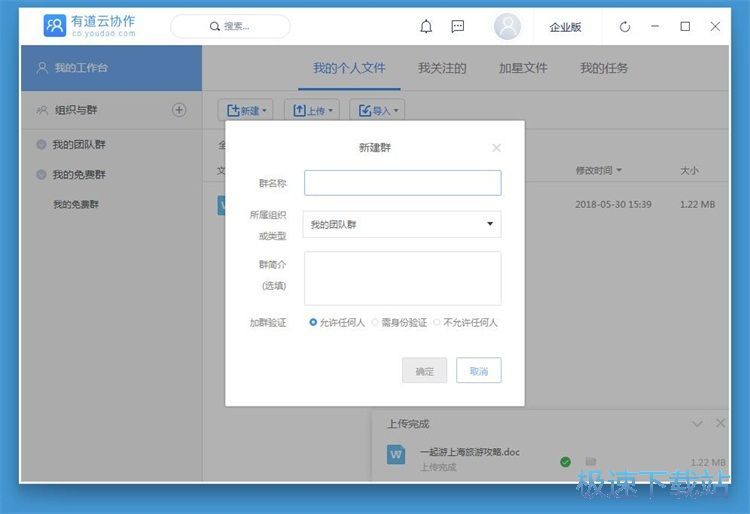This screenshot has width=750, height=514.
Task: Add a new group with plus icon
Action: [179, 110]
